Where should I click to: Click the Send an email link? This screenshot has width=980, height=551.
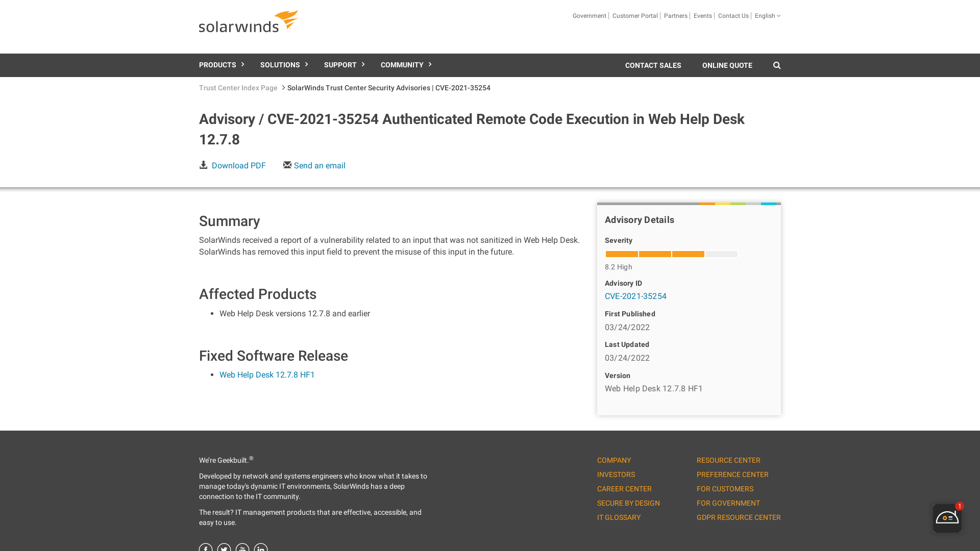(x=320, y=165)
